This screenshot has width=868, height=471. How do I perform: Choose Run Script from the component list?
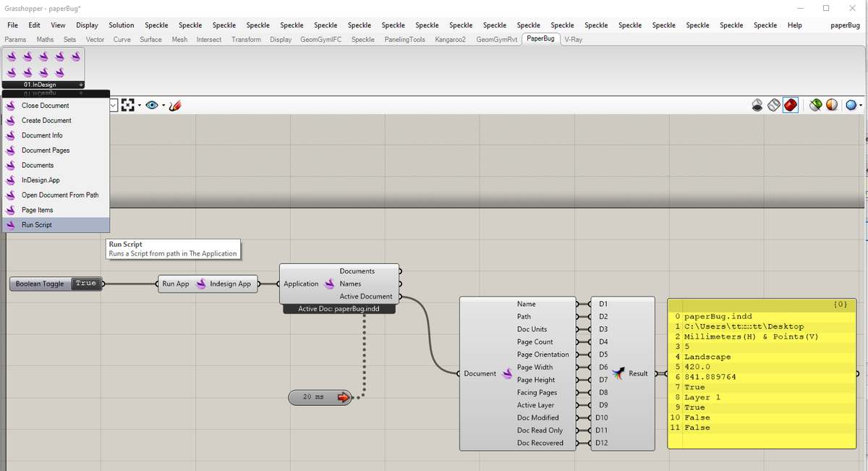56,225
